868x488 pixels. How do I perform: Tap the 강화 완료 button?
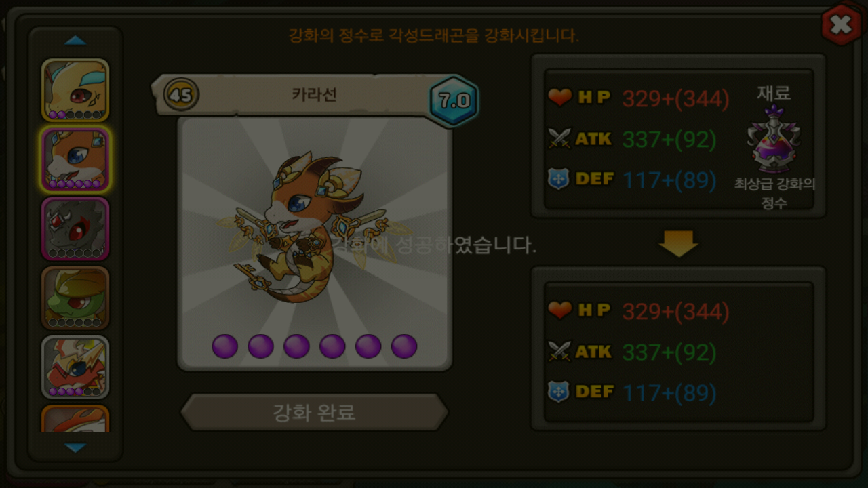[314, 412]
